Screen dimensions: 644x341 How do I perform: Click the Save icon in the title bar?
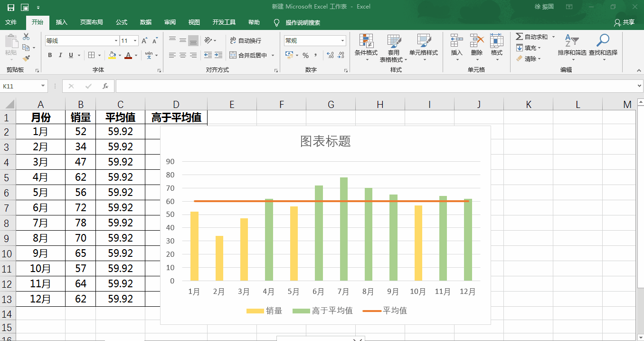pyautogui.click(x=10, y=7)
